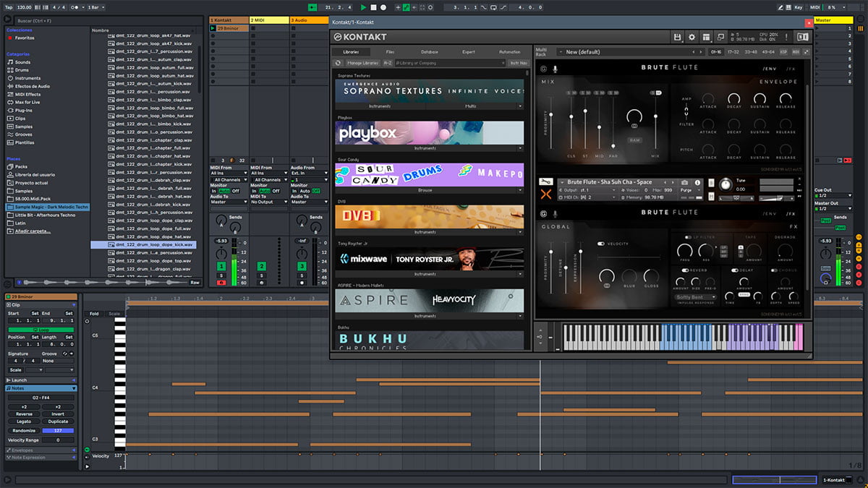The height and width of the screenshot is (488, 868).
Task: Click Manage Libraries button
Action: [363, 63]
